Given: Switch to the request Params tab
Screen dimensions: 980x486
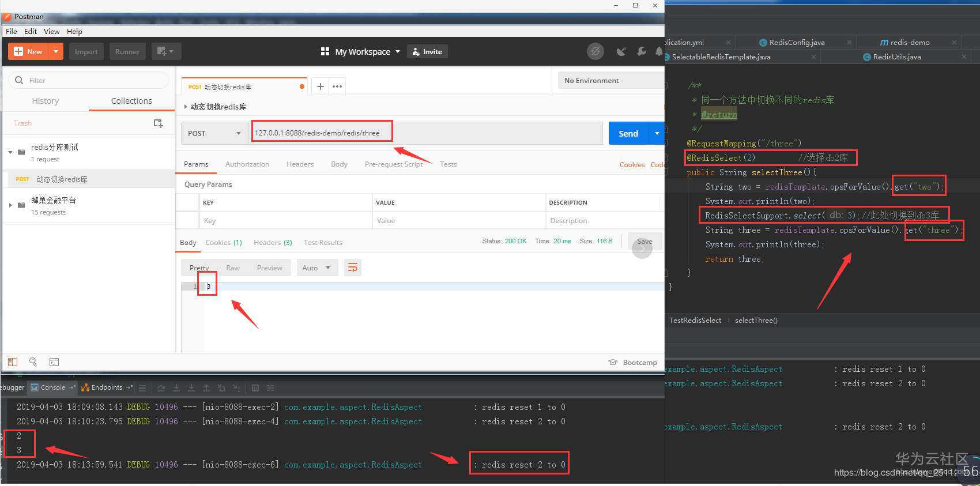Looking at the screenshot, I should [196, 164].
